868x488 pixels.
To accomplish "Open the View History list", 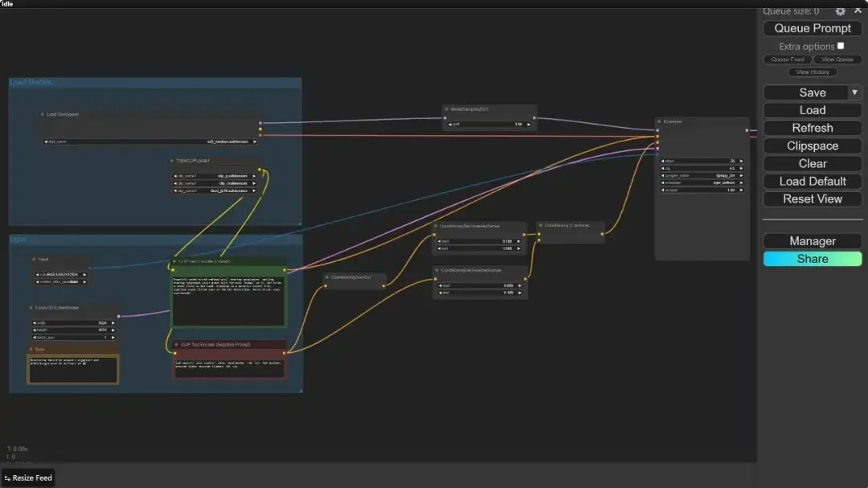I will tap(813, 72).
